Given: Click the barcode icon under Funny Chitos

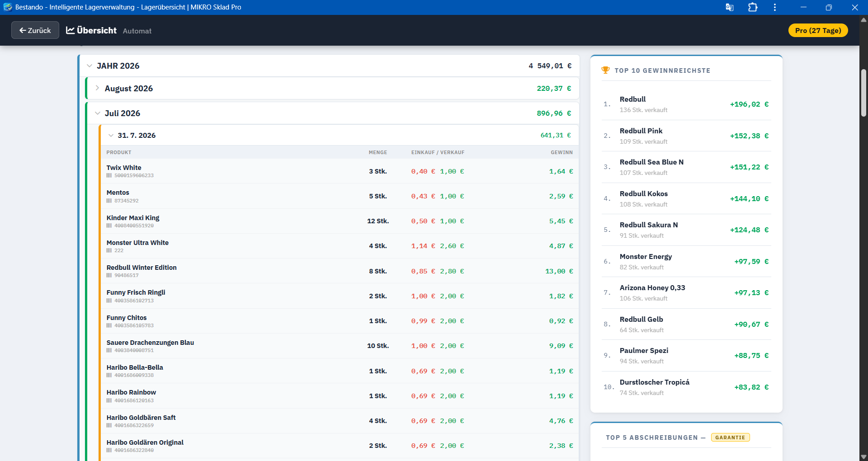Looking at the screenshot, I should pyautogui.click(x=109, y=325).
